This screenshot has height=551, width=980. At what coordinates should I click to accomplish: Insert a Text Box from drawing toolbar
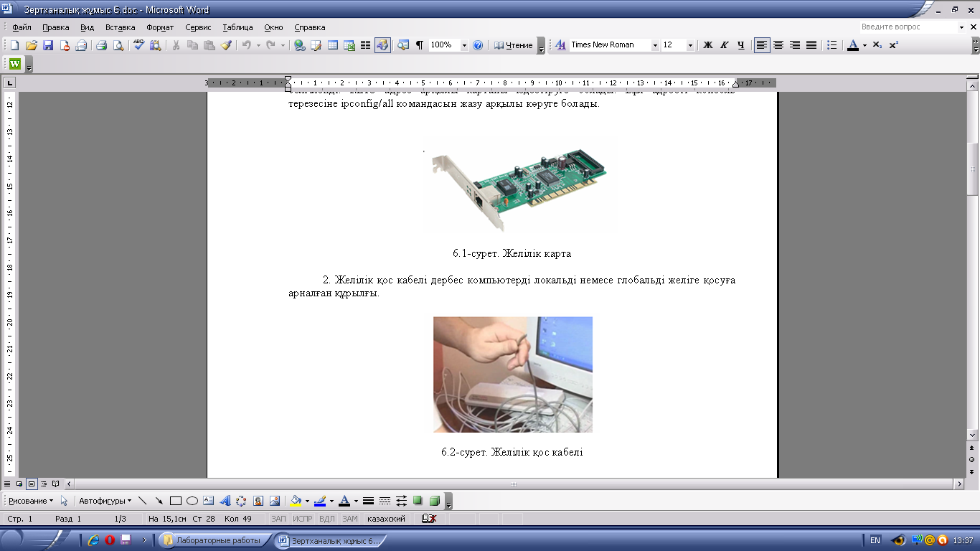tap(208, 501)
